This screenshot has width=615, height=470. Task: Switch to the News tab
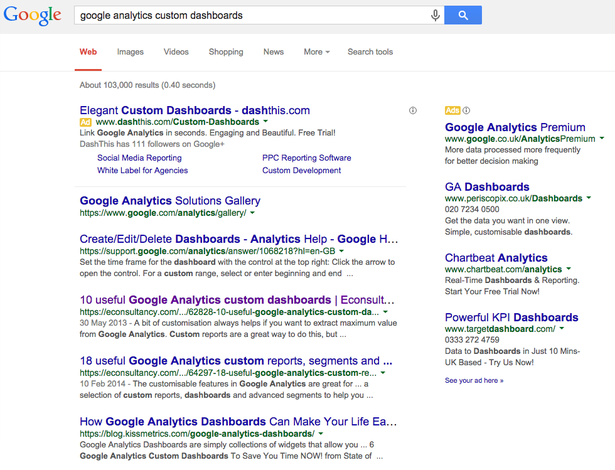tap(273, 52)
